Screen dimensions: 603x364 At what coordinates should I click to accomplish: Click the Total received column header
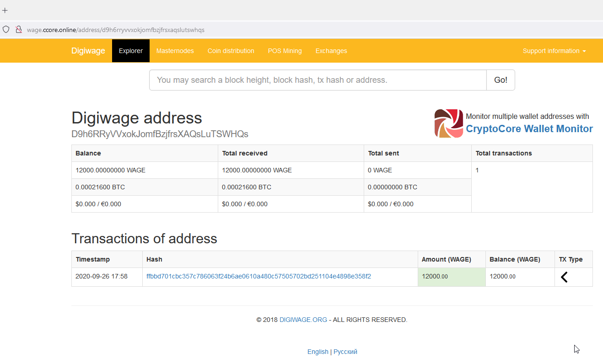click(x=291, y=153)
